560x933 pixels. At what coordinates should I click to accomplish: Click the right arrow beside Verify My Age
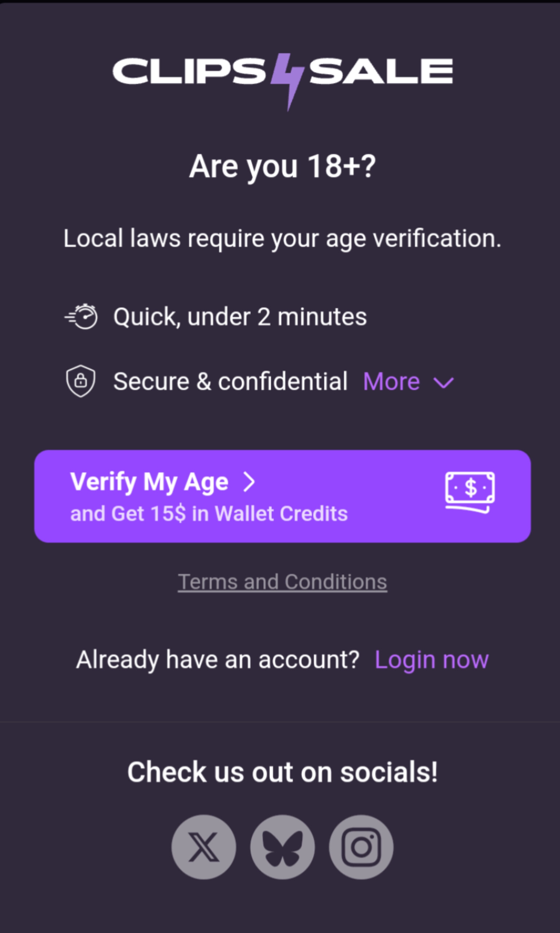[x=249, y=482]
